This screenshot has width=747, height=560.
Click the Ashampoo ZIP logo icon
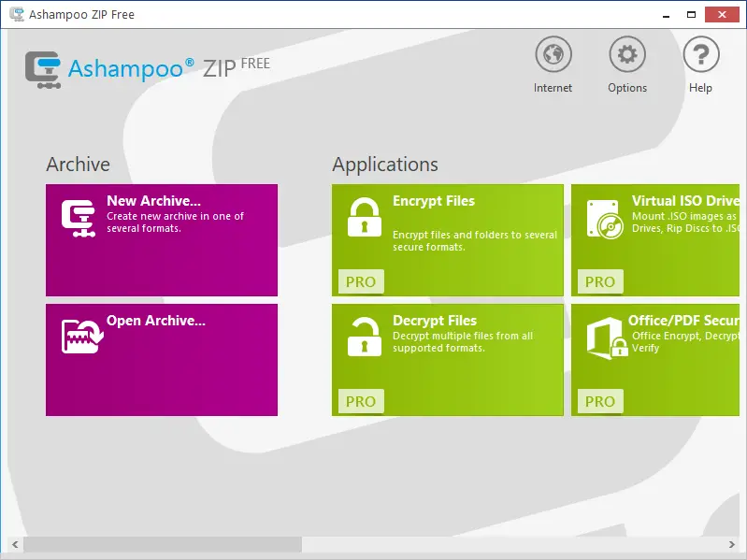click(x=43, y=70)
